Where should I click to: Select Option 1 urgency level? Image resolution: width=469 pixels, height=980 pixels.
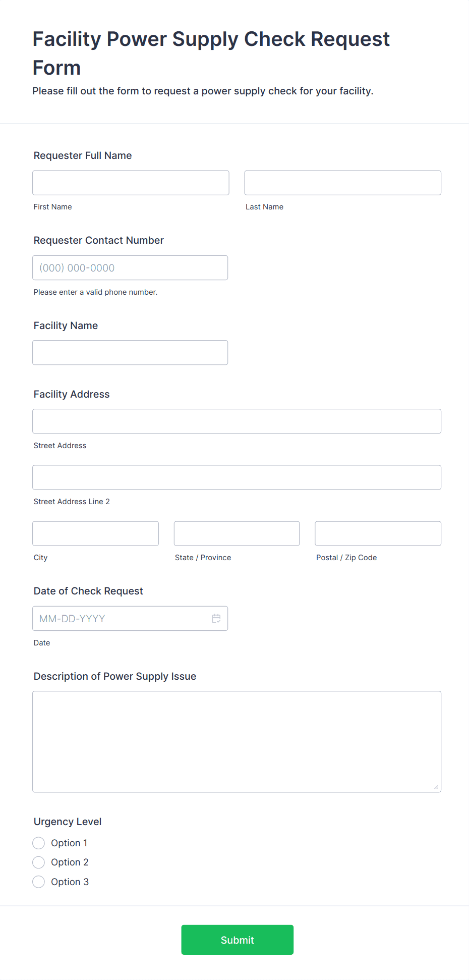point(39,843)
